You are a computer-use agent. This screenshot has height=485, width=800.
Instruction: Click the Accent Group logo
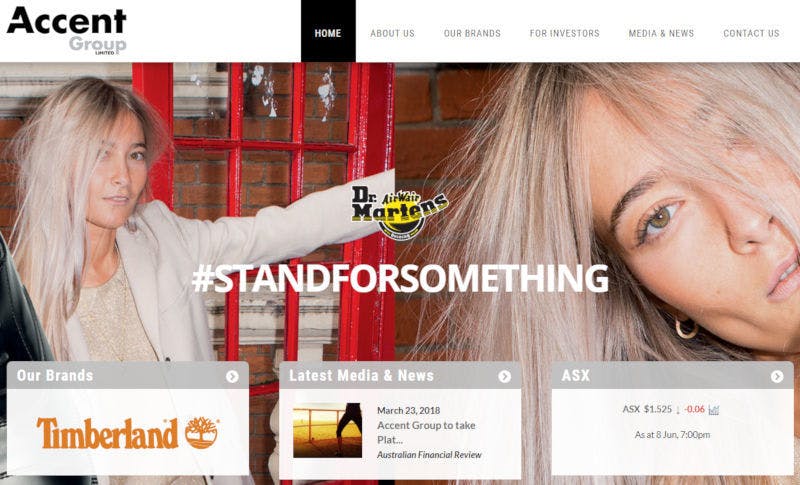coord(66,30)
